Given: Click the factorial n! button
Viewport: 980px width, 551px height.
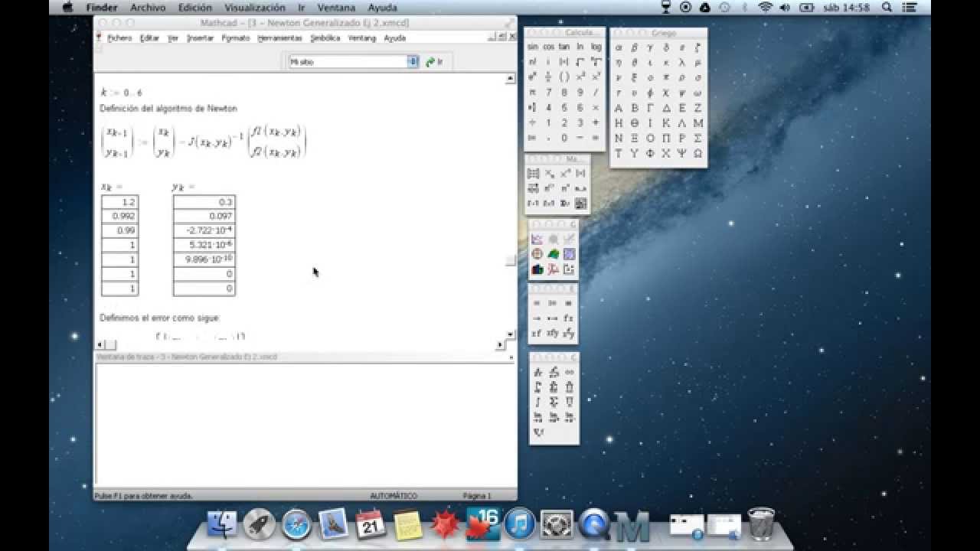Looking at the screenshot, I should click(x=533, y=62).
